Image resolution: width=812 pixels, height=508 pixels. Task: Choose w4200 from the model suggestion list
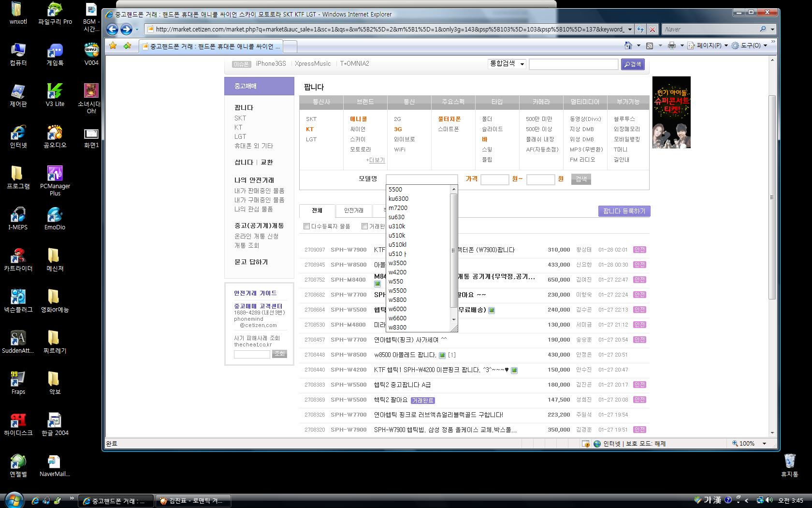click(x=397, y=272)
